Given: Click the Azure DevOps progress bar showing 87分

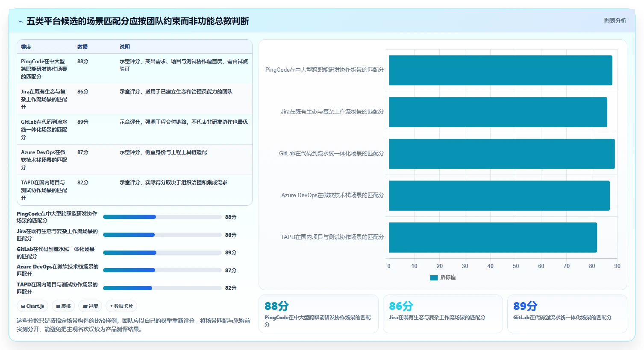Looking at the screenshot, I should 162,270.
